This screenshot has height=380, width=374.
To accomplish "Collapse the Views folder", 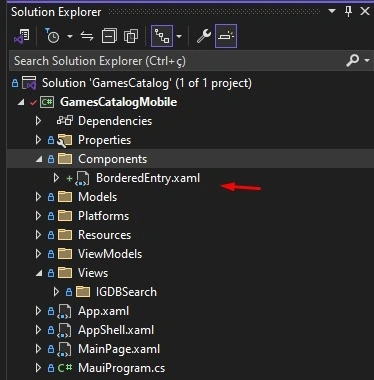I will point(39,274).
